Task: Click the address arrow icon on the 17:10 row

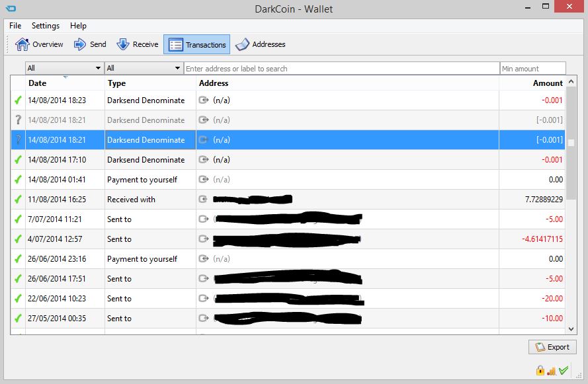Action: click(204, 159)
